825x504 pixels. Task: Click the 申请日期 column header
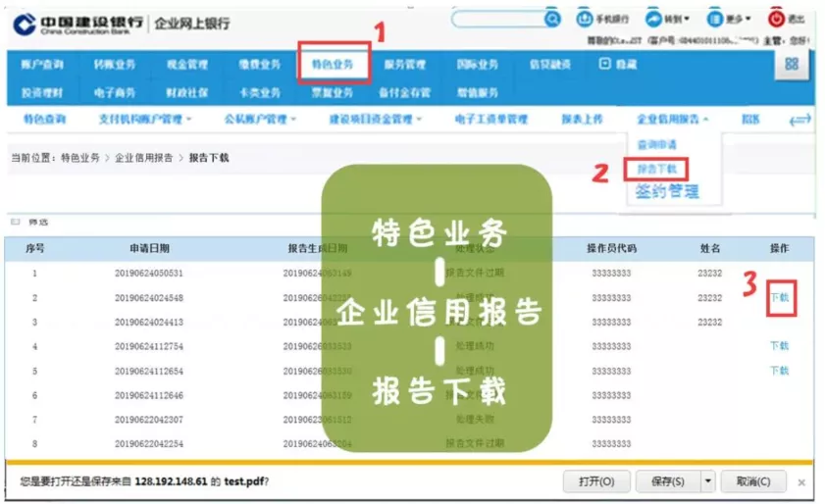(149, 248)
